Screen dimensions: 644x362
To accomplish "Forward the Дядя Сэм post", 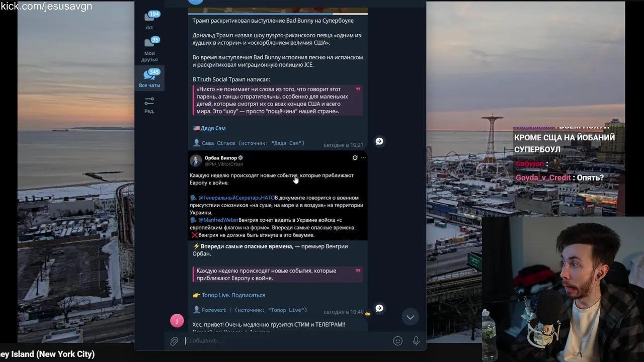I will (379, 141).
